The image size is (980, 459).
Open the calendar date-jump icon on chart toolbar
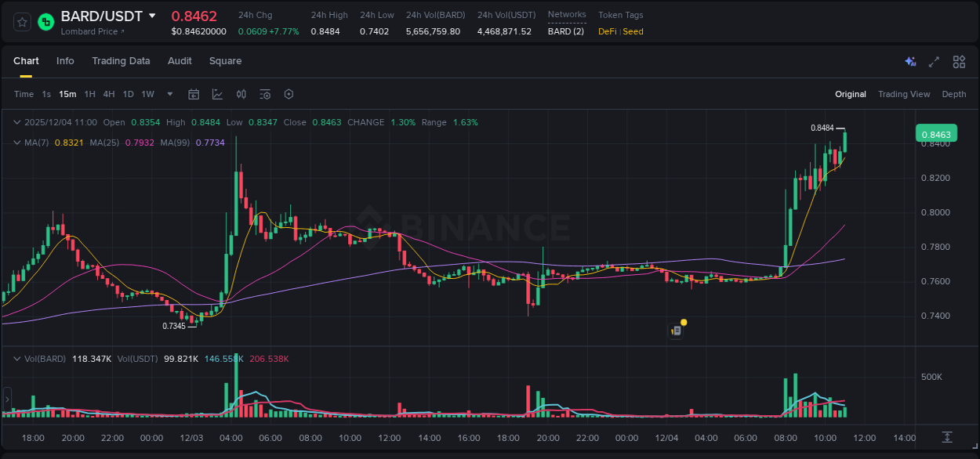click(x=194, y=94)
